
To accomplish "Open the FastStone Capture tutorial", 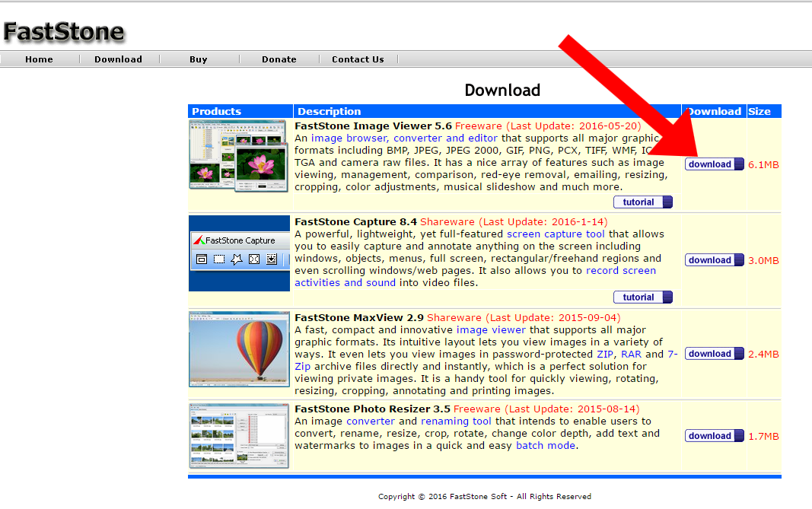I will (642, 297).
